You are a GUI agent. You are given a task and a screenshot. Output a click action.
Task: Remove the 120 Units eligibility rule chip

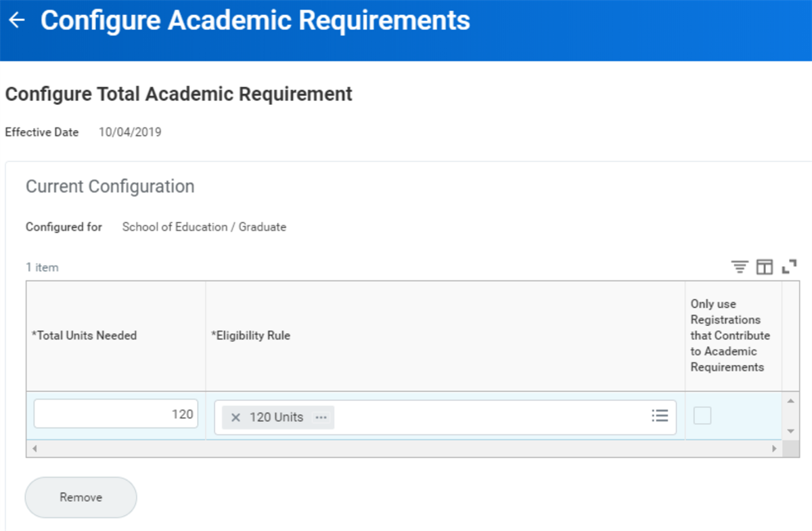click(x=235, y=417)
